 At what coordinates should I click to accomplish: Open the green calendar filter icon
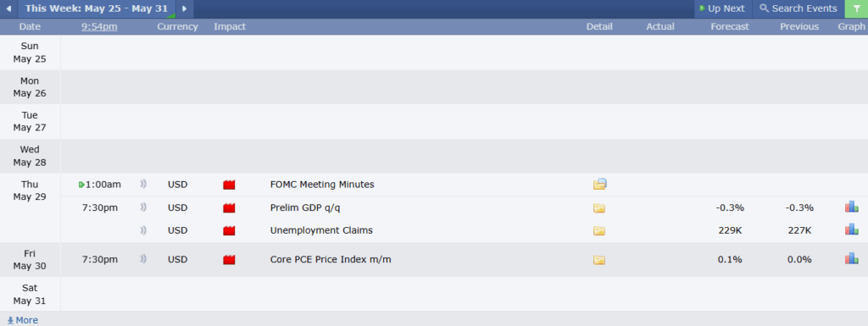tap(856, 8)
